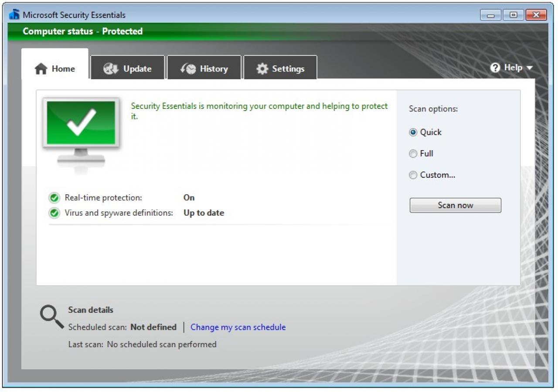Click the 'Real-time protection:' label
This screenshot has height=392, width=558.
pyautogui.click(x=103, y=198)
